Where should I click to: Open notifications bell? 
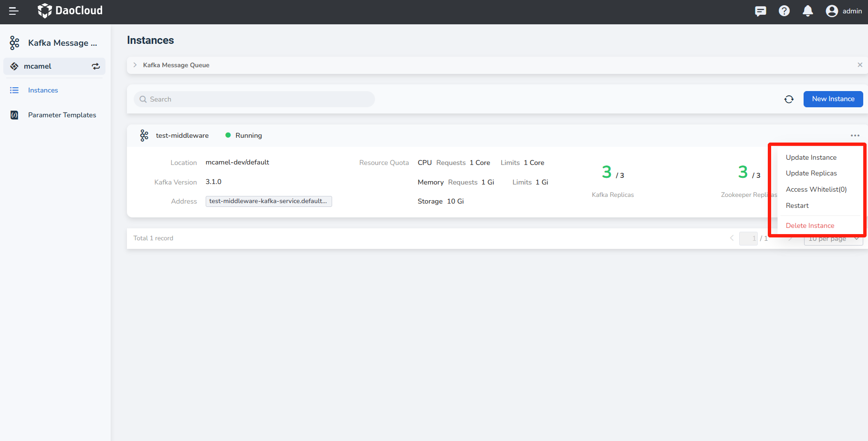[808, 10]
